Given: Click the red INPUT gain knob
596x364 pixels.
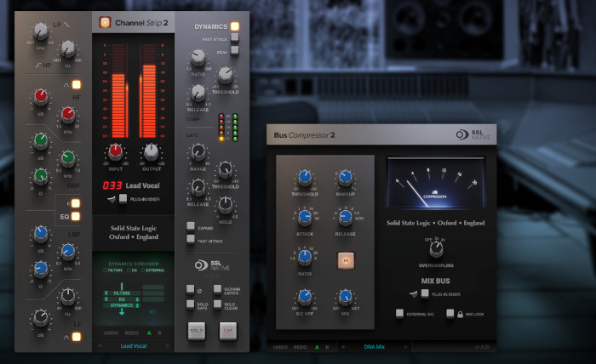Looking at the screenshot, I should point(116,152).
